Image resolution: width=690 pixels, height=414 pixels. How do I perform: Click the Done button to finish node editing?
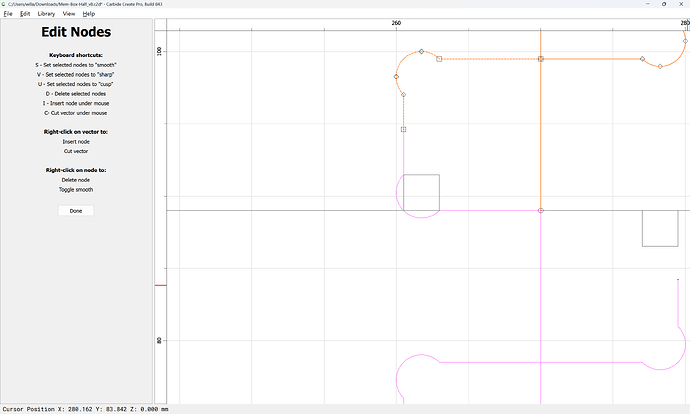pos(76,211)
